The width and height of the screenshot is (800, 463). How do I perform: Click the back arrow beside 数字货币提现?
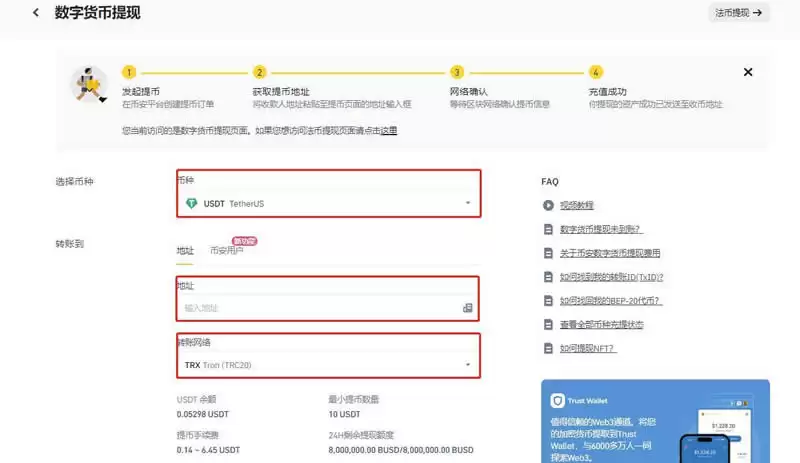tap(36, 13)
